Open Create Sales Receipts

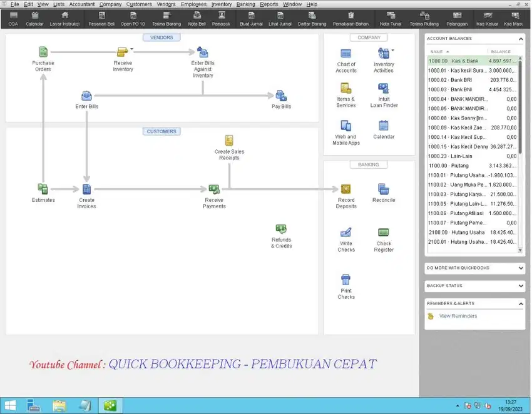pyautogui.click(x=229, y=140)
